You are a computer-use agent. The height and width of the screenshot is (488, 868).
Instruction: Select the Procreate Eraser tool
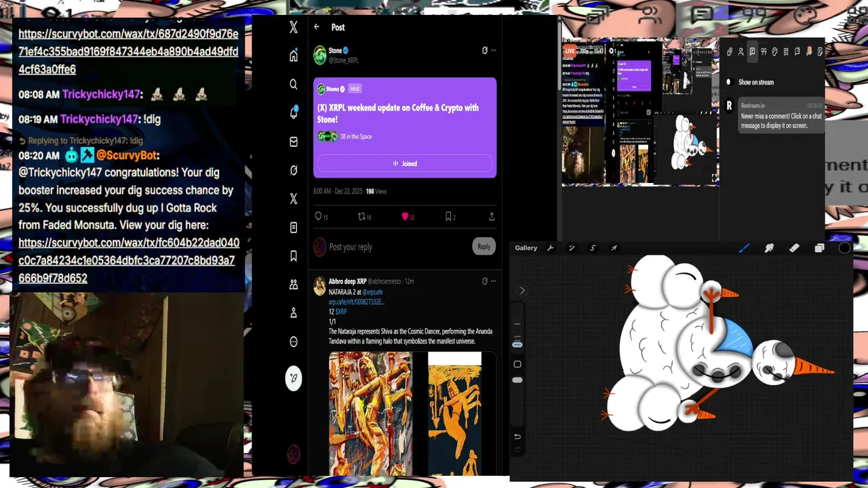click(x=794, y=248)
